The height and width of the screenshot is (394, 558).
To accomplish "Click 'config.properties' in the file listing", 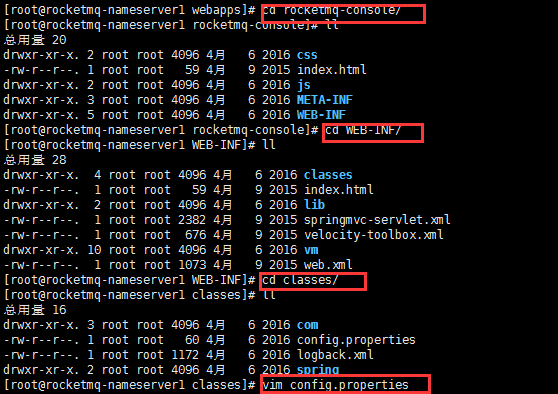I will (356, 340).
